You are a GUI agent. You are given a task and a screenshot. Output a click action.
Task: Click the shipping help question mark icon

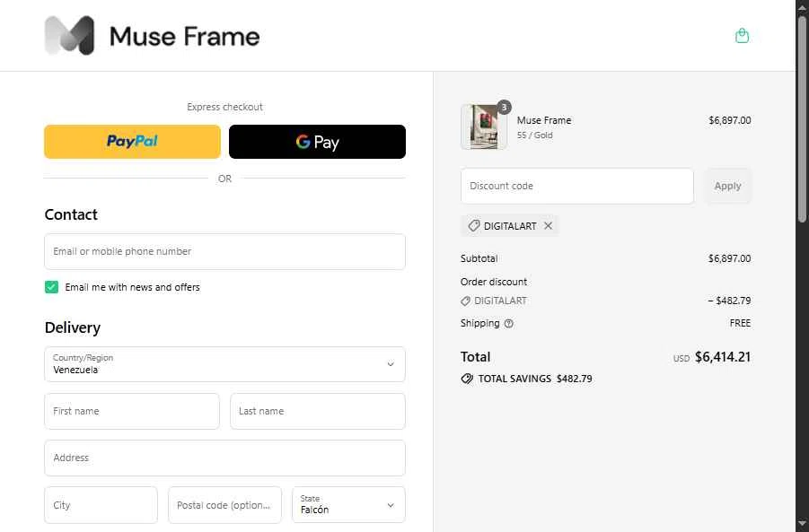[509, 324]
